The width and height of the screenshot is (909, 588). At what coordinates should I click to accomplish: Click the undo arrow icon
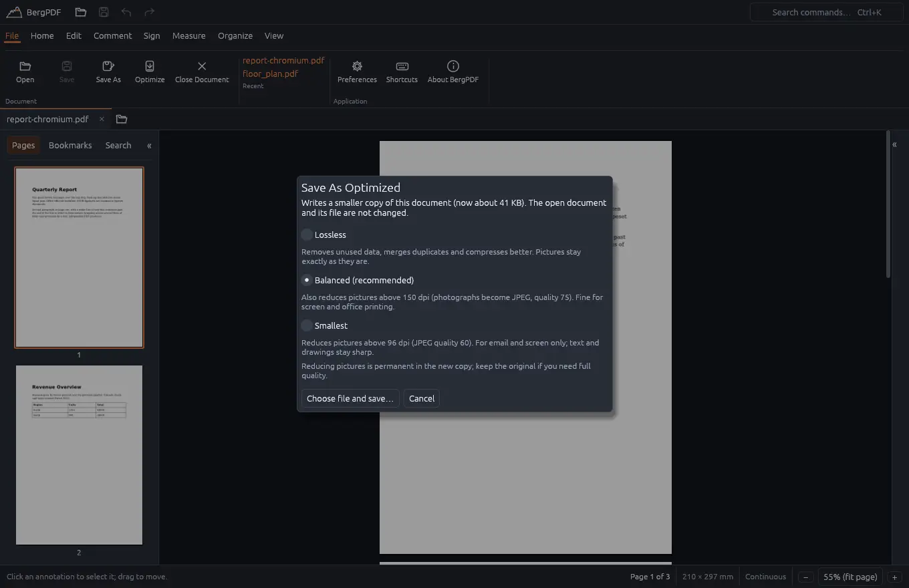click(126, 12)
